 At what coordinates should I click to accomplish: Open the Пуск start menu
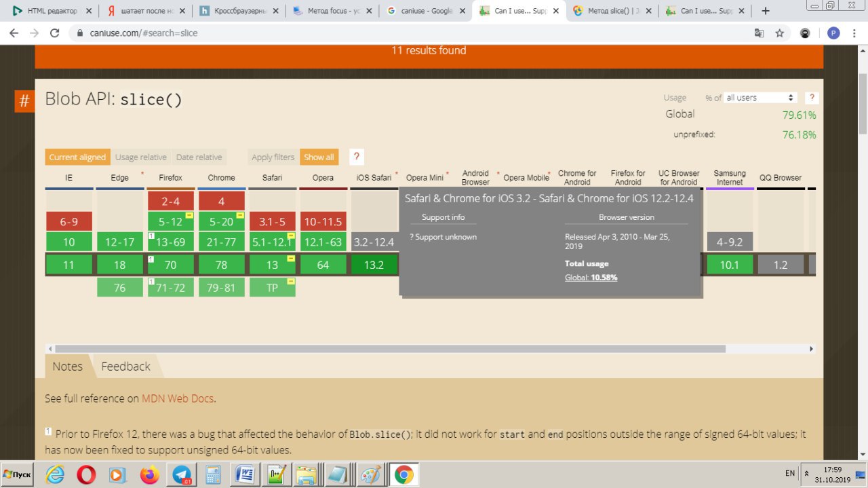click(18, 473)
